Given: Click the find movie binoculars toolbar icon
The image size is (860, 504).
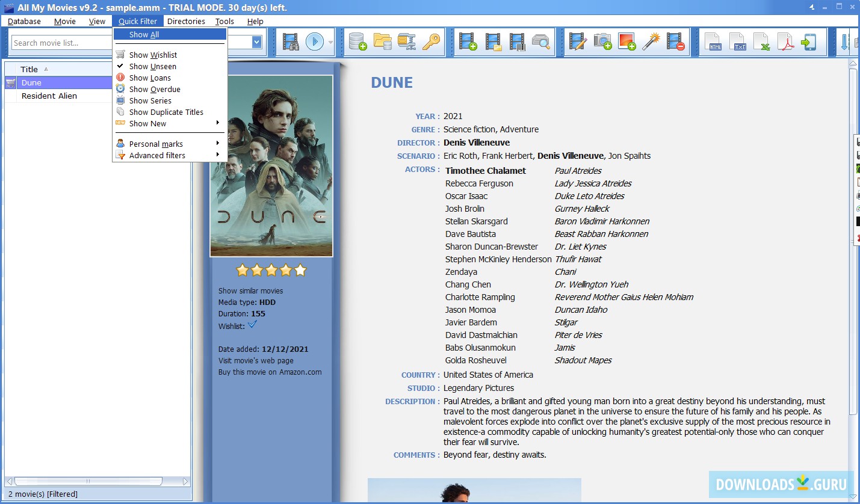Looking at the screenshot, I should pos(291,42).
